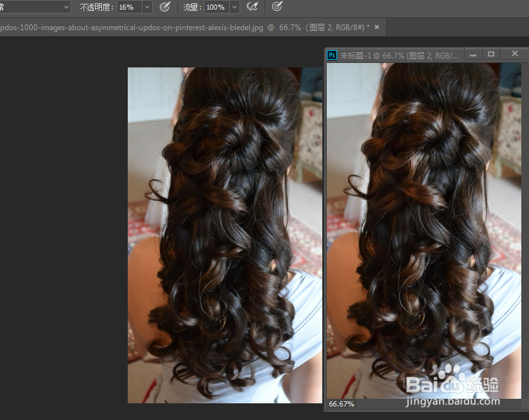
Task: Close the alexis-bledel.jpg document tab
Action: 377,27
